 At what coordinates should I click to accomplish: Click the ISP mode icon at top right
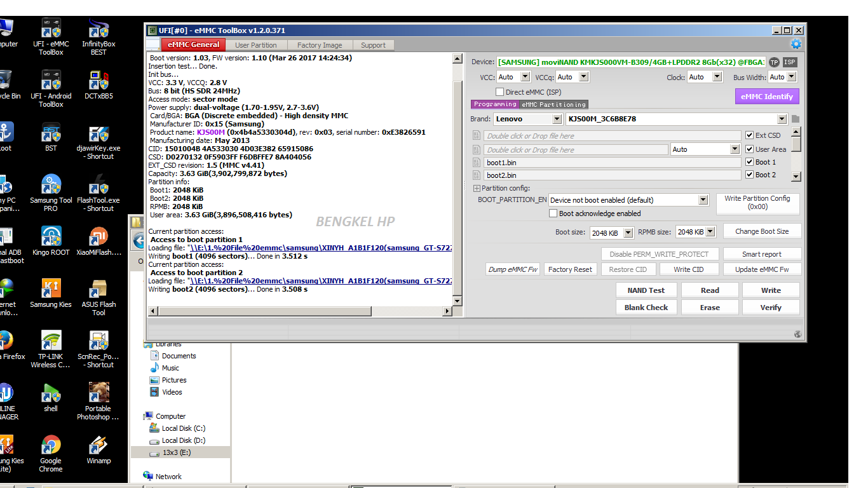789,62
